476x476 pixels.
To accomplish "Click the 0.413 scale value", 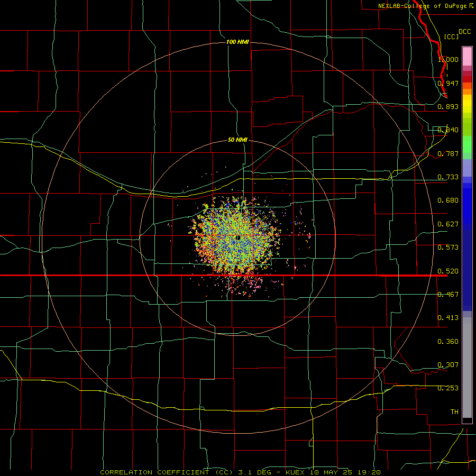I will pyautogui.click(x=448, y=318).
